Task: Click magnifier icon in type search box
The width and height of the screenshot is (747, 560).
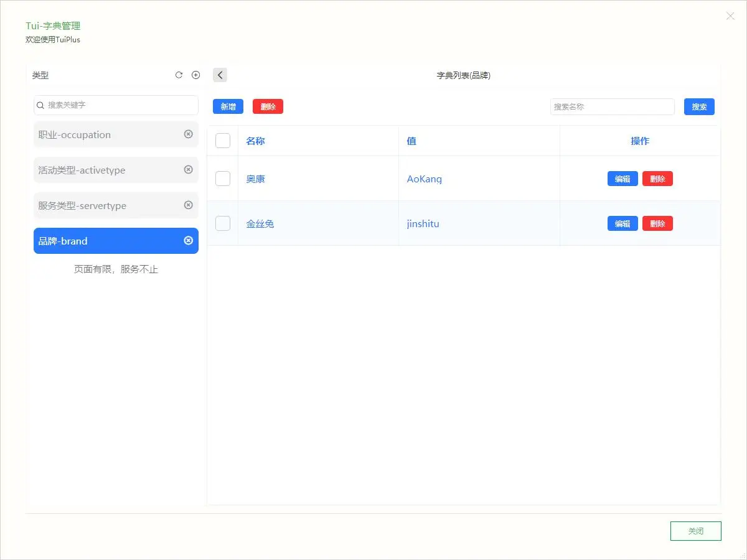Action: (x=41, y=105)
